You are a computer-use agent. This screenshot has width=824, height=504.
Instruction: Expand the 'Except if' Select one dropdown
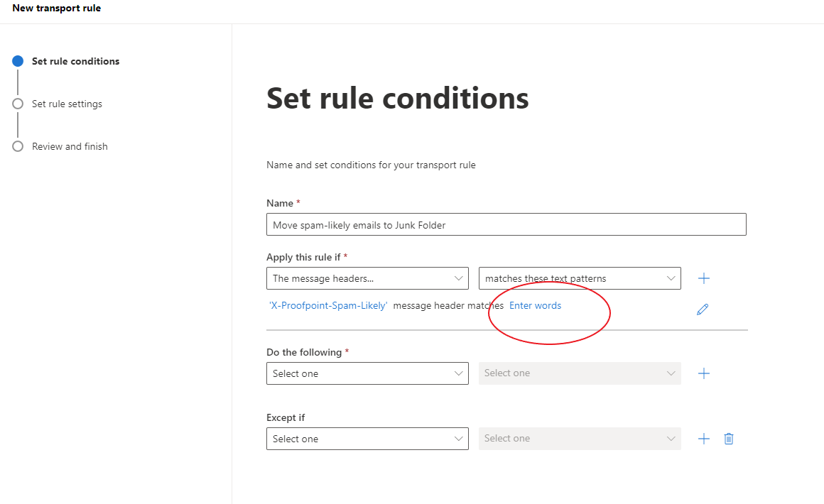pos(367,438)
